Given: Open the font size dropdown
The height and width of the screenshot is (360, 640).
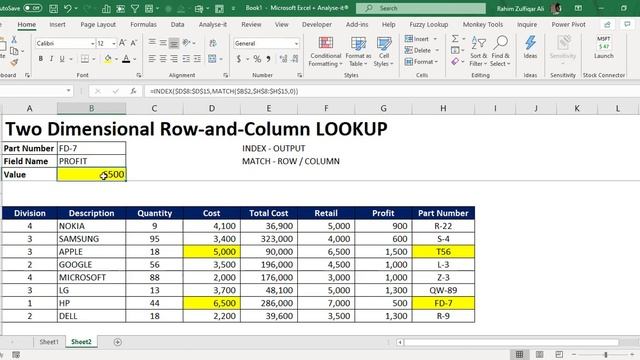Looking at the screenshot, I should click(113, 43).
